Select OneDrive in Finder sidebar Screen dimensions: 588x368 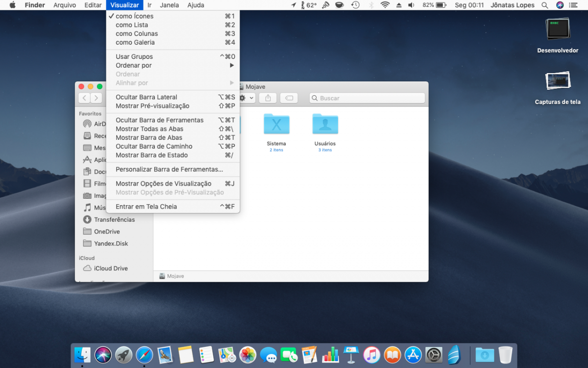[x=114, y=232]
